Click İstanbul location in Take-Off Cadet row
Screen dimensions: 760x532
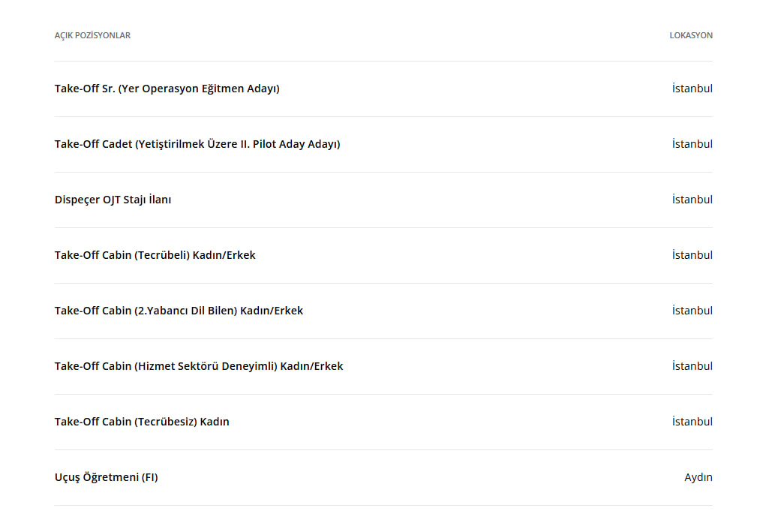[692, 144]
